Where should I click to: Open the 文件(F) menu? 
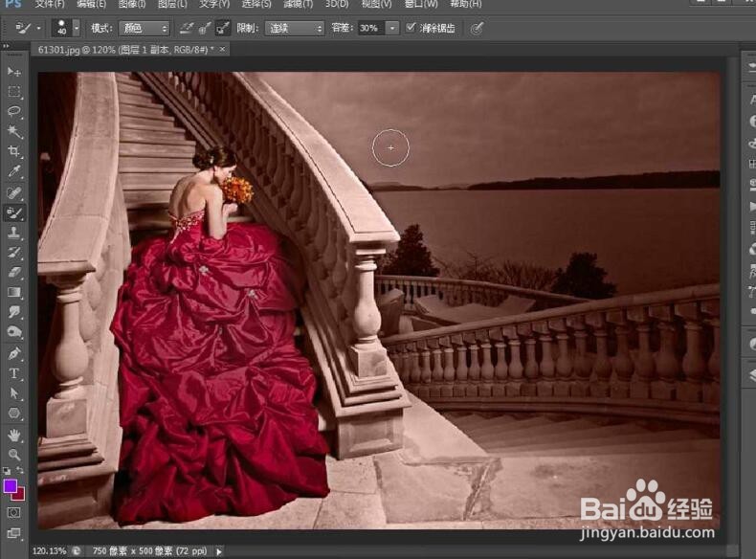(50, 4)
